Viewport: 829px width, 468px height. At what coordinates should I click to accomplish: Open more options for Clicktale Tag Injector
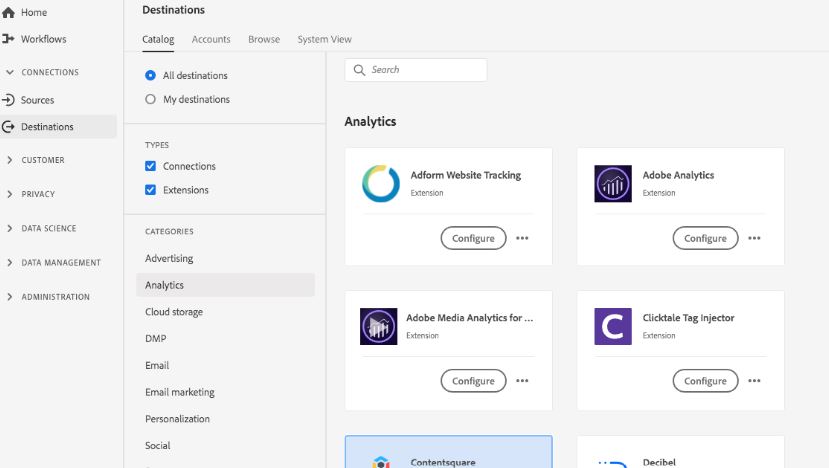(x=754, y=381)
